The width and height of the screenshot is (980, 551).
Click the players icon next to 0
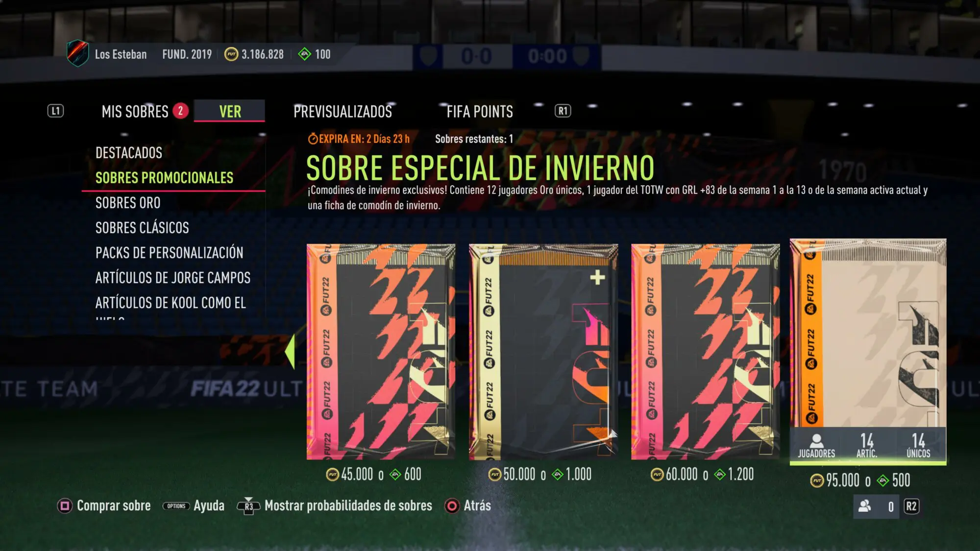[865, 506]
